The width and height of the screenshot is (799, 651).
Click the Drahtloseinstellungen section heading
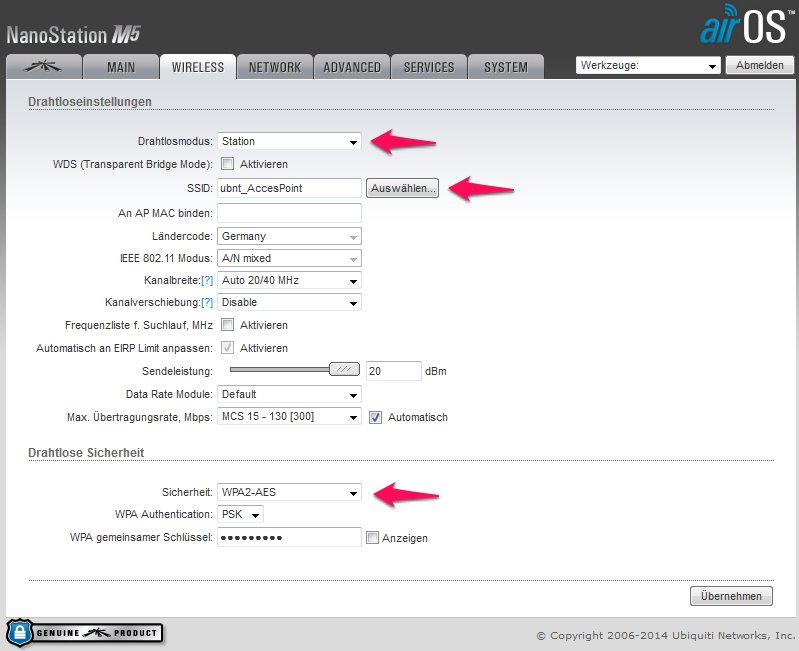(x=90, y=101)
